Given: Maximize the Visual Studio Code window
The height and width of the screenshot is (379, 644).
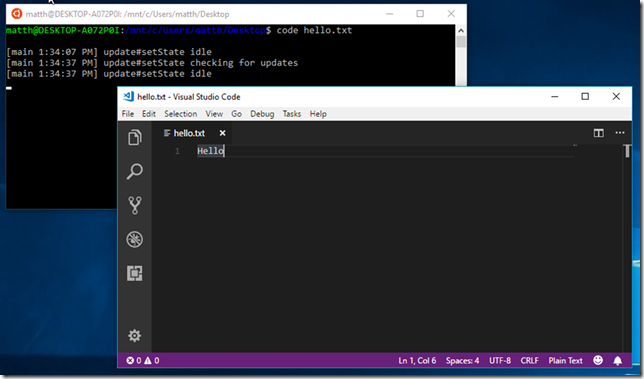Looking at the screenshot, I should point(585,96).
